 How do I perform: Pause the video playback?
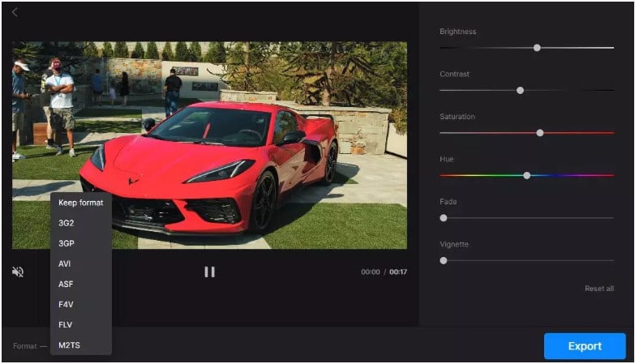pyautogui.click(x=209, y=272)
